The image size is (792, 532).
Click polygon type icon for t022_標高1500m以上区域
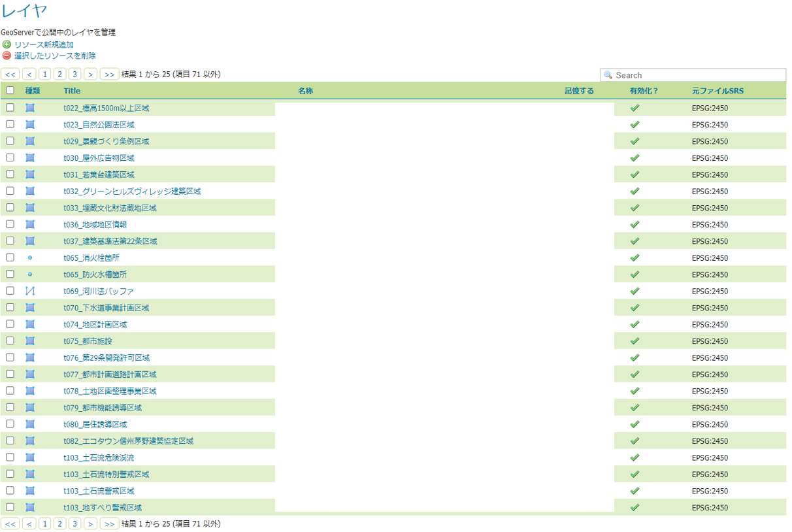(x=30, y=108)
